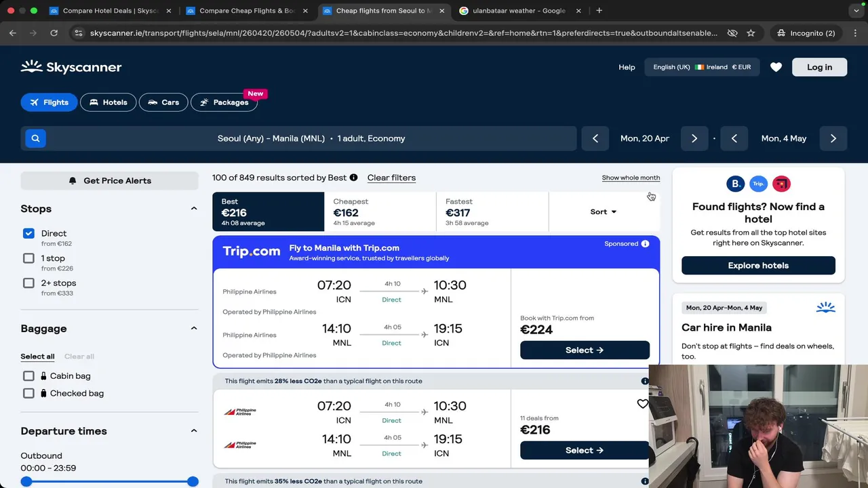The height and width of the screenshot is (488, 868).
Task: Click Select on €216 flight deal
Action: click(x=585, y=450)
